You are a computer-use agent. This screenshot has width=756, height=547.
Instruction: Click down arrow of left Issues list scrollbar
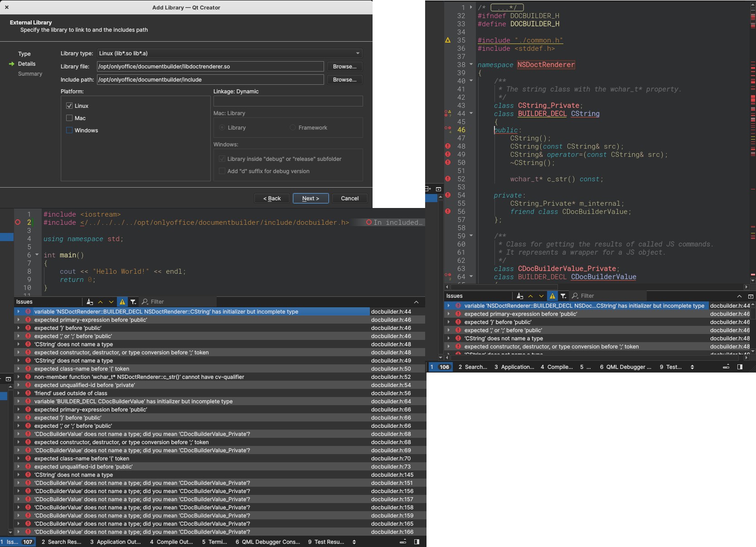[x=10, y=532]
